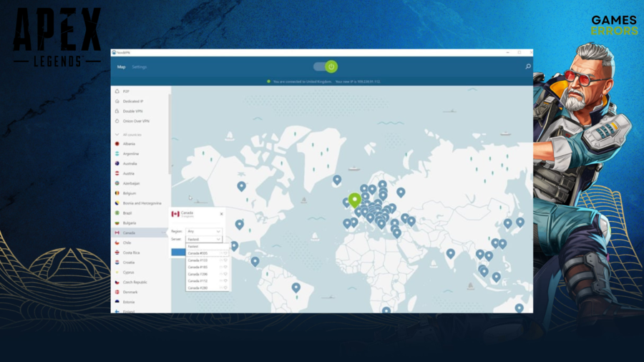Close the Canada server popup
The image size is (644, 362).
[x=221, y=213]
